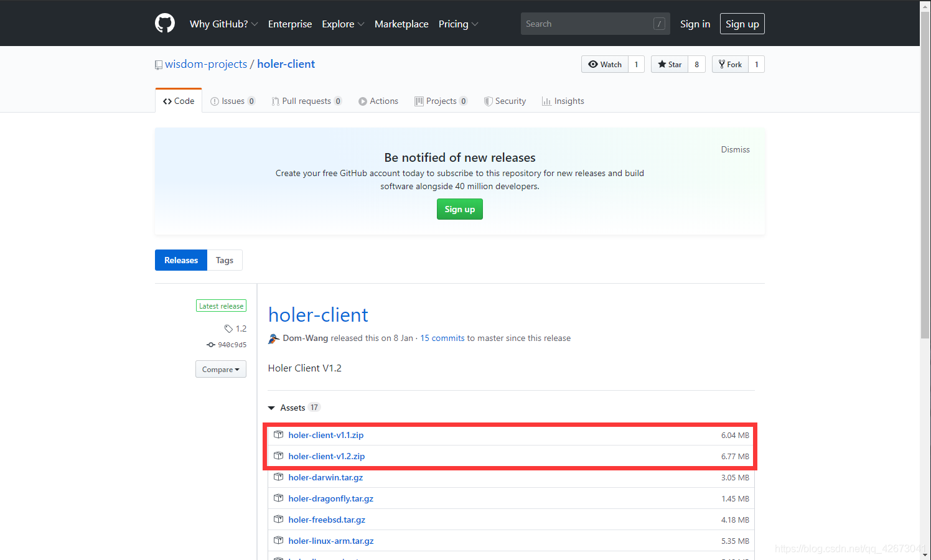The image size is (931, 560).
Task: Download holer-client-v1.2.zip
Action: click(327, 456)
